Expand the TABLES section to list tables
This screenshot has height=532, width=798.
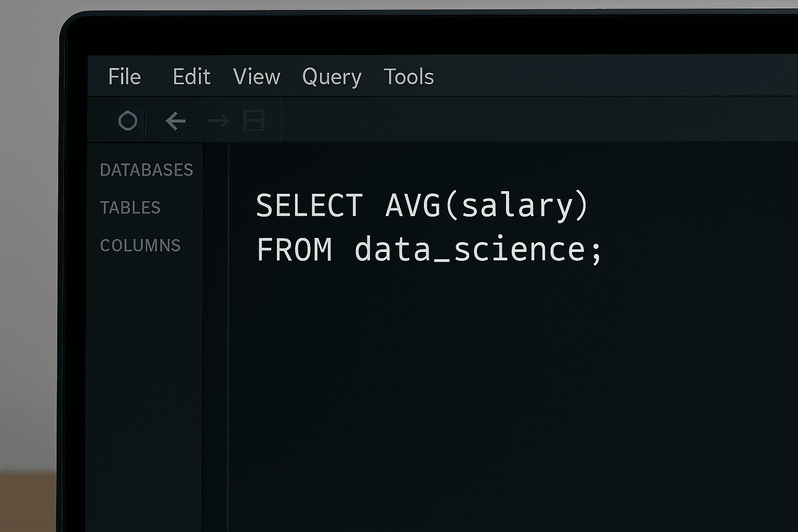click(x=130, y=208)
